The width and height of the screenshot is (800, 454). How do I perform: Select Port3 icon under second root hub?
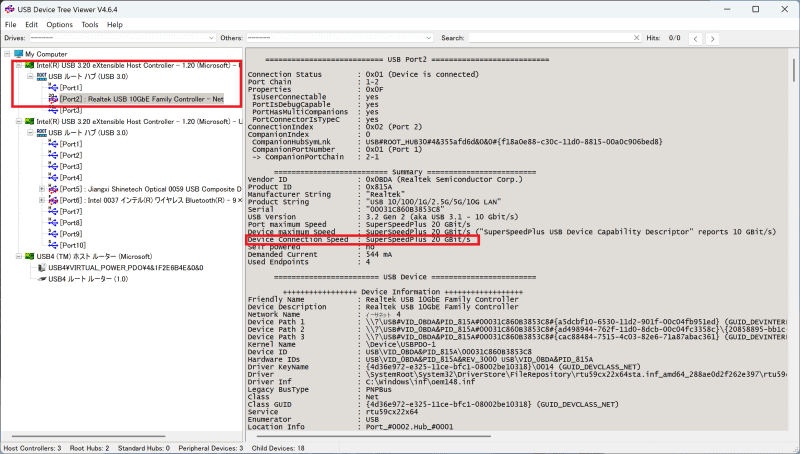tap(53, 166)
